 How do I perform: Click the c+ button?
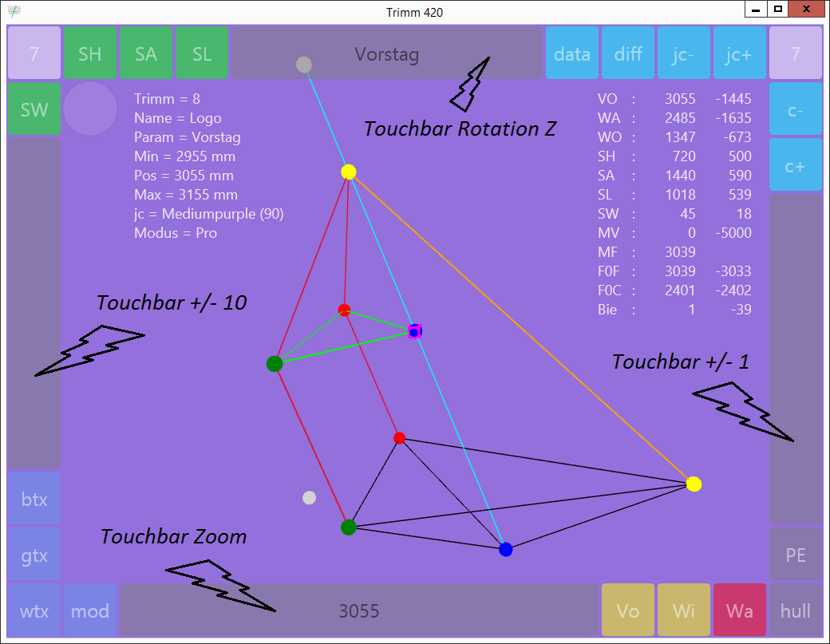(796, 165)
